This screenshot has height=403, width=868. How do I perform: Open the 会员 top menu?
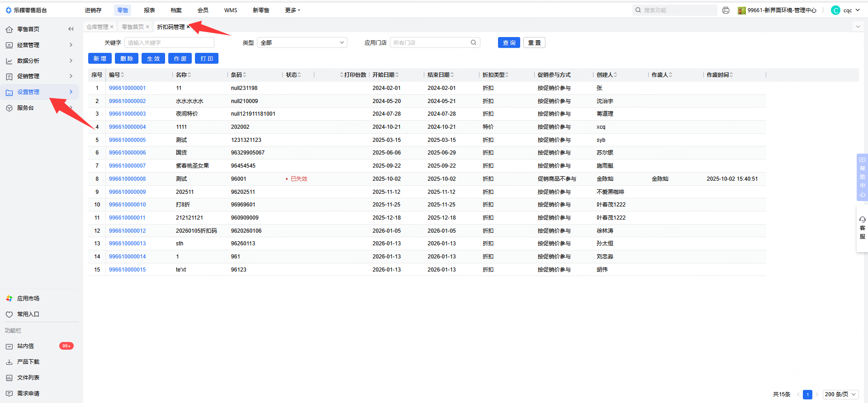[203, 10]
